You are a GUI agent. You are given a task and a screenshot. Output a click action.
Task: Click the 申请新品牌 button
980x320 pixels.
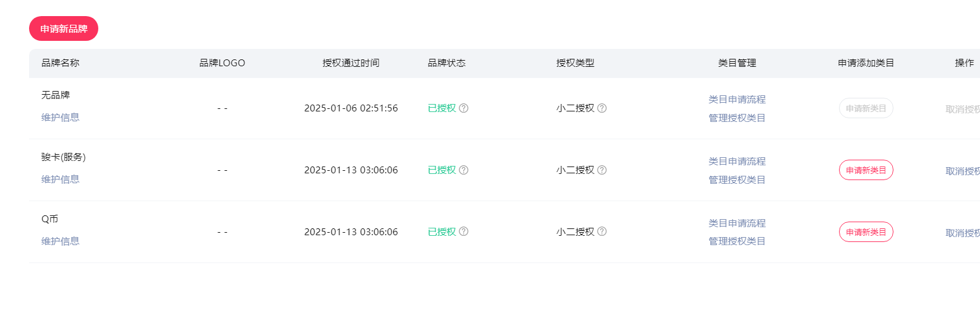pos(64,28)
